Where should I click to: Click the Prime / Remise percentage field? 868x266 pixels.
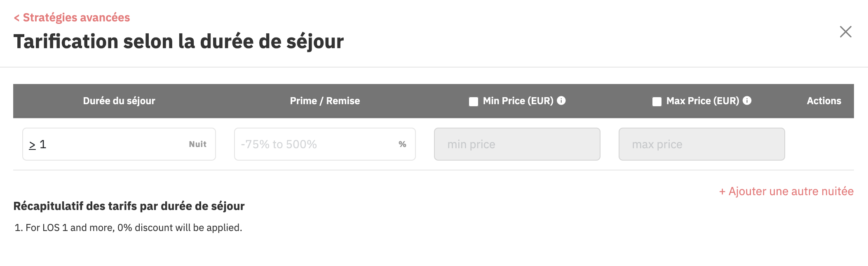pos(325,144)
